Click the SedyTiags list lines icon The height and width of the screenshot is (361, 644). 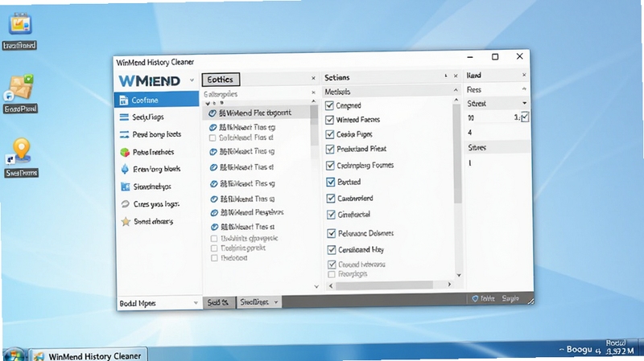tap(124, 117)
